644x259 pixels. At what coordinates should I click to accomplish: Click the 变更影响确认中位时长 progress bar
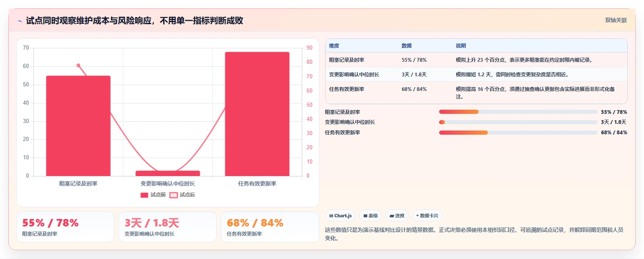(518, 122)
